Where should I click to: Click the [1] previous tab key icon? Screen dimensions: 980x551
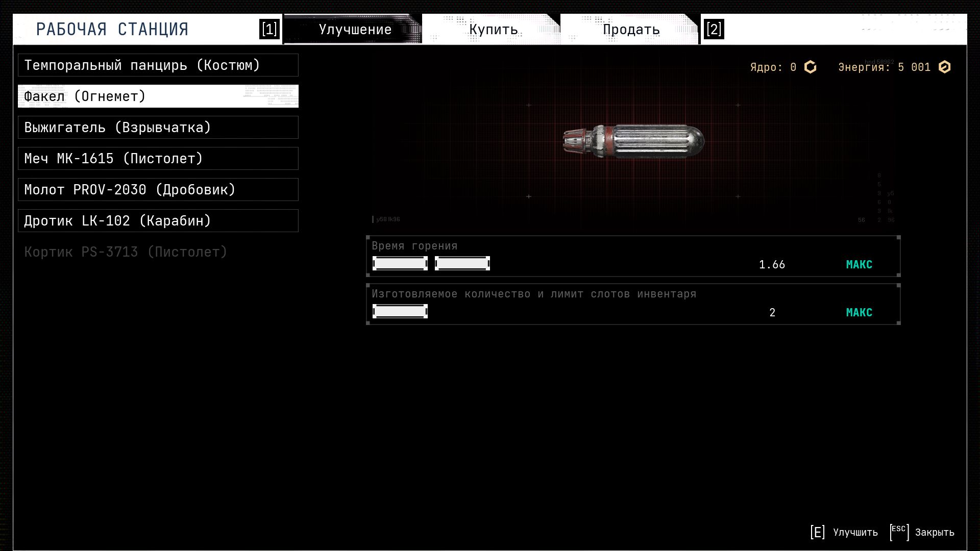269,29
